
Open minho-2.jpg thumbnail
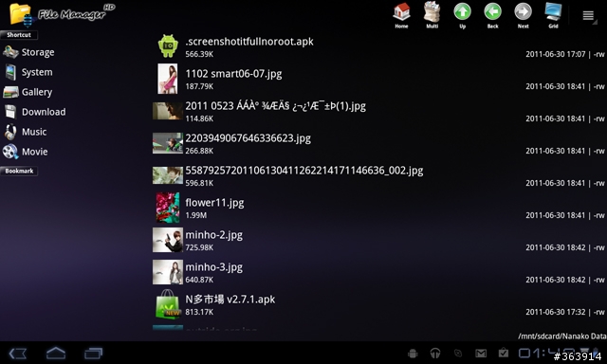point(168,240)
